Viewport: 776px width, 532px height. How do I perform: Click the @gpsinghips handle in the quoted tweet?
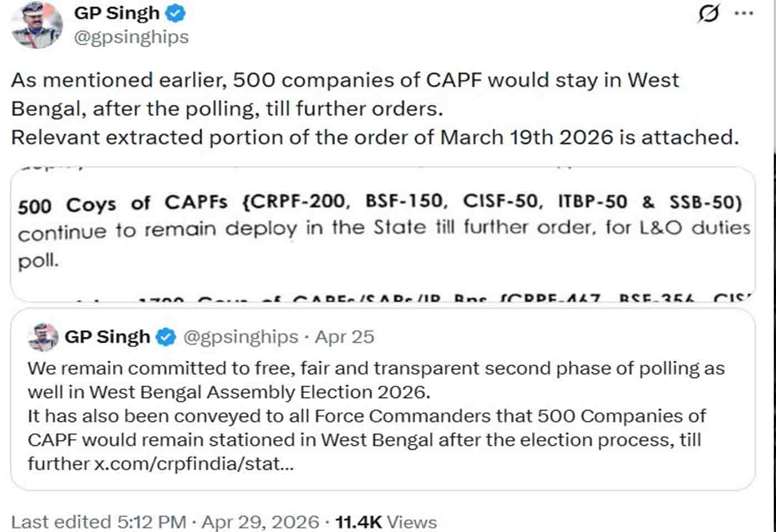click(241, 336)
